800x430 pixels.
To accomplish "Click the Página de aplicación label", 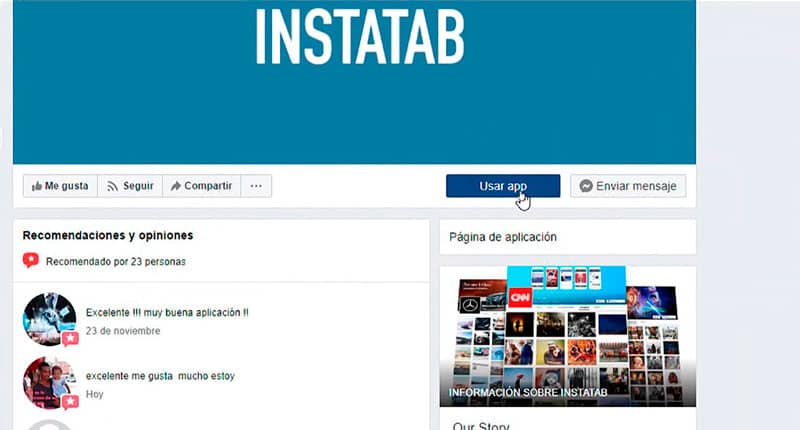I will coord(503,237).
